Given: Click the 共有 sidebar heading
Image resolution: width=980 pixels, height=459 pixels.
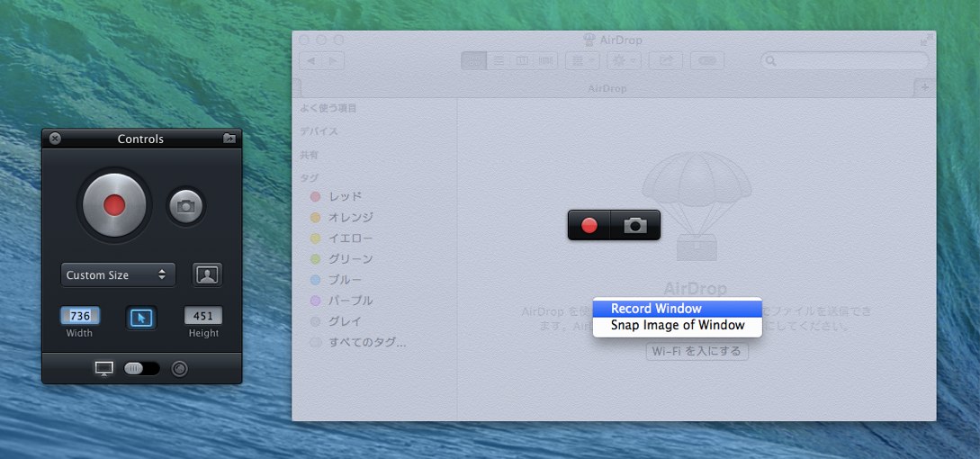Looking at the screenshot, I should (310, 155).
